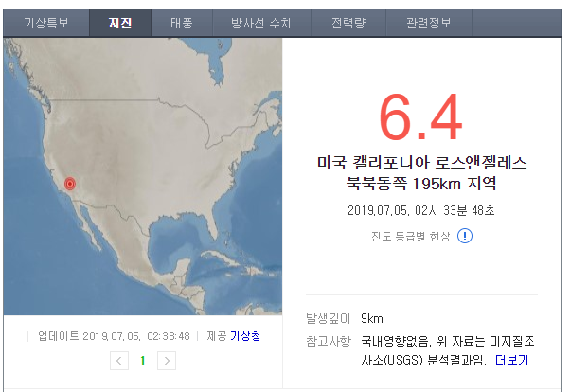The image size is (571, 392).
Task: Click the 더보기 link
Action: [511, 360]
